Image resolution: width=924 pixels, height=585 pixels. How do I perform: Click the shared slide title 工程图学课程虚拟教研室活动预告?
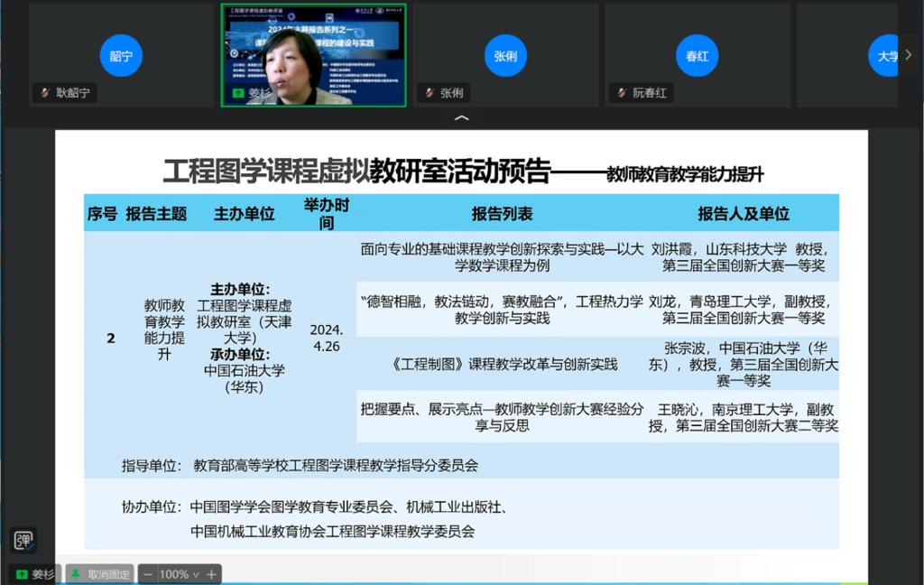[x=356, y=171]
